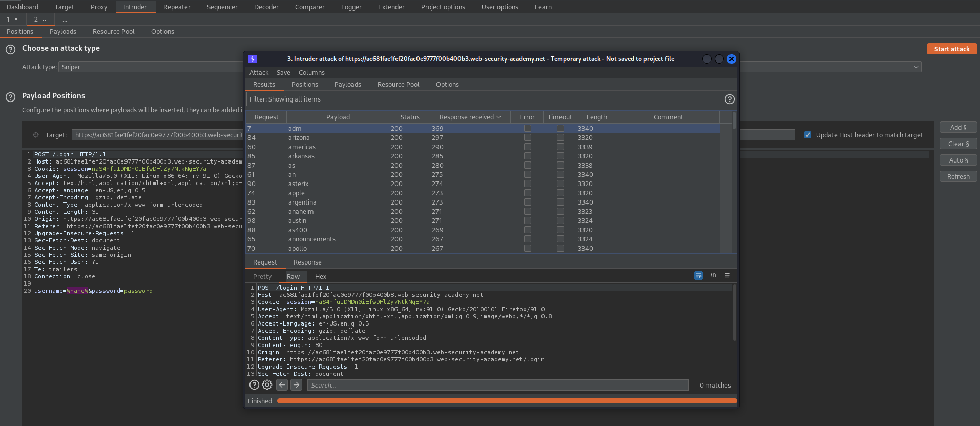Viewport: 980px width, 426px height.
Task: Click the Add § button
Action: pyautogui.click(x=958, y=127)
